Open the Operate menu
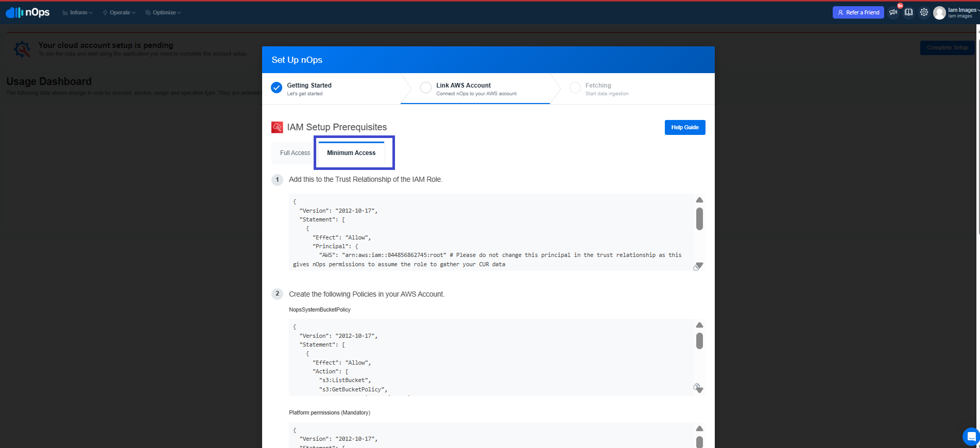 [x=119, y=12]
